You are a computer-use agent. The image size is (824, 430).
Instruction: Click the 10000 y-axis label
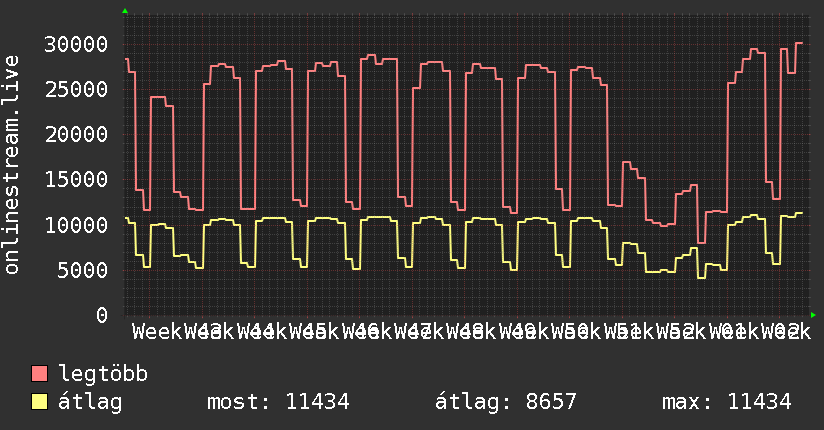[x=76, y=225]
